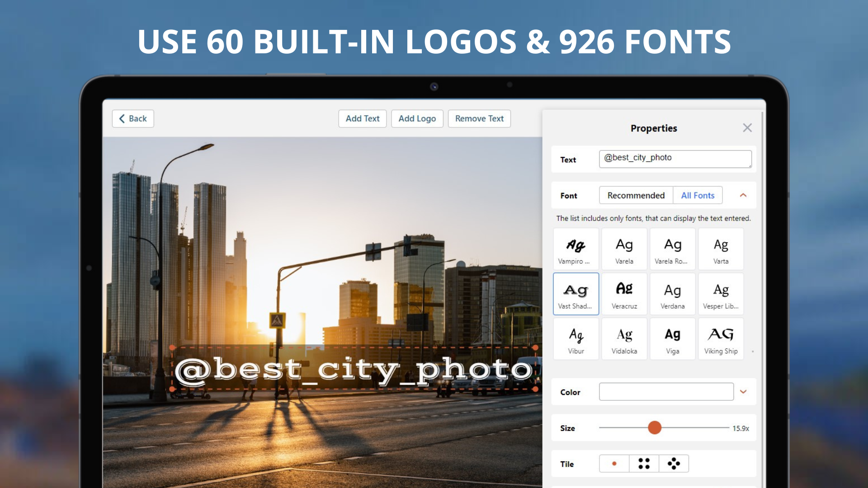868x488 pixels.
Task: Select the Varela Round font tile
Action: coord(673,249)
